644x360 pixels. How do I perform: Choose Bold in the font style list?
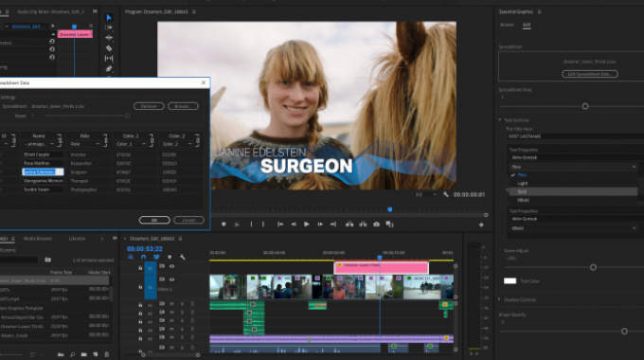click(x=522, y=192)
